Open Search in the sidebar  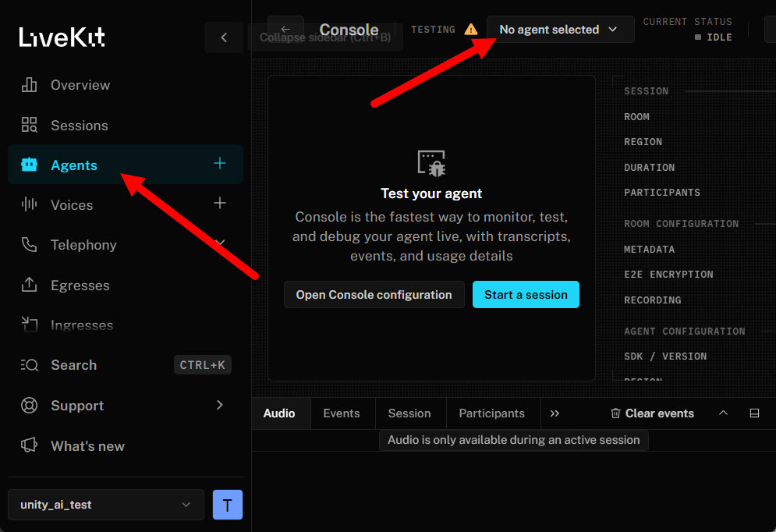126,365
